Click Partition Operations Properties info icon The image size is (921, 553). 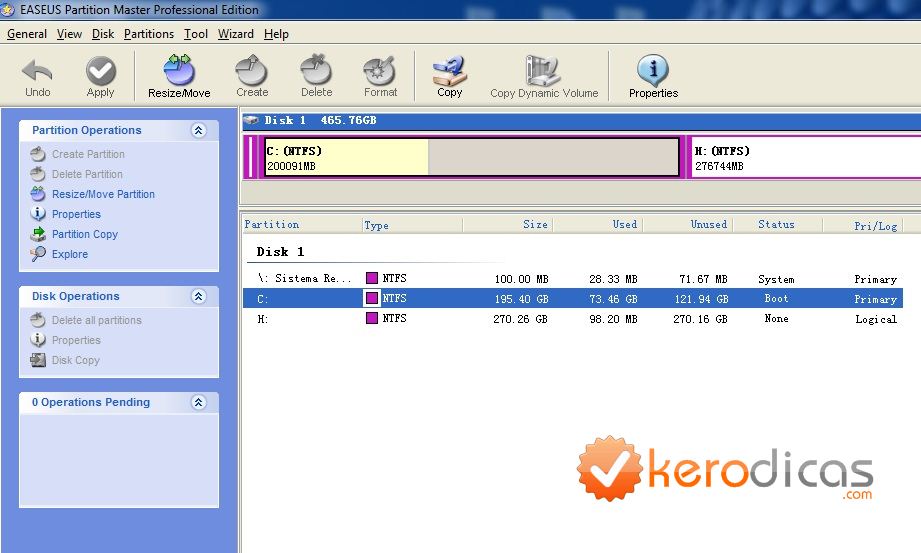click(x=38, y=214)
